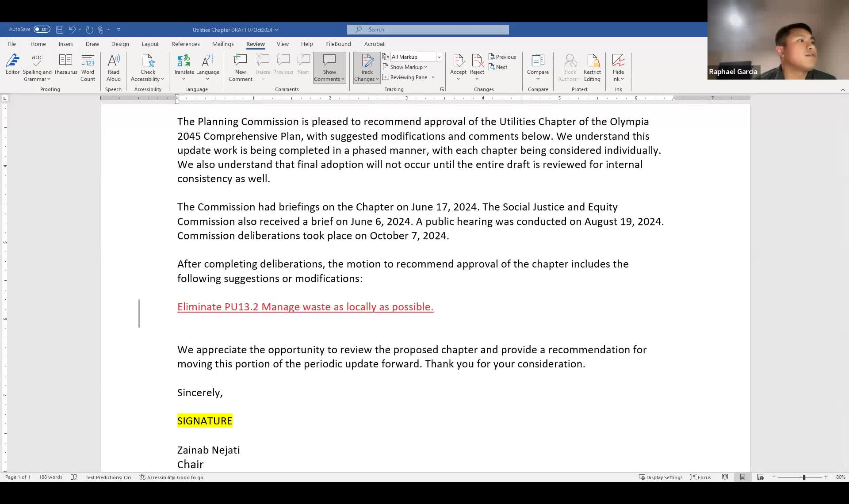Expand the Show Markup menu
This screenshot has width=849, height=504.
pos(408,67)
